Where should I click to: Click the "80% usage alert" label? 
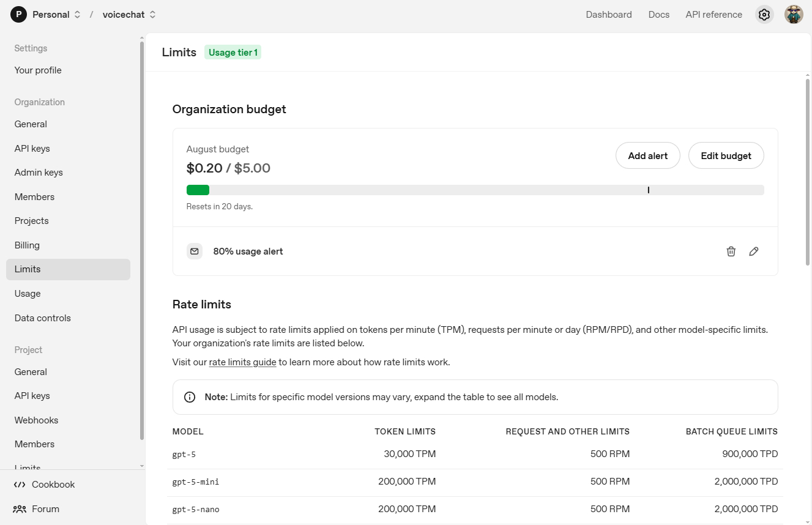[248, 251]
